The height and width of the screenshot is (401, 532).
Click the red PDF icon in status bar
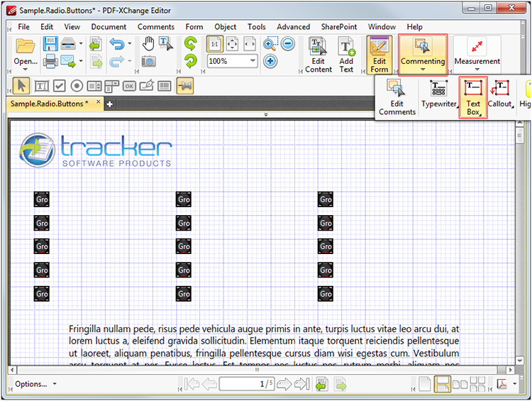502,384
